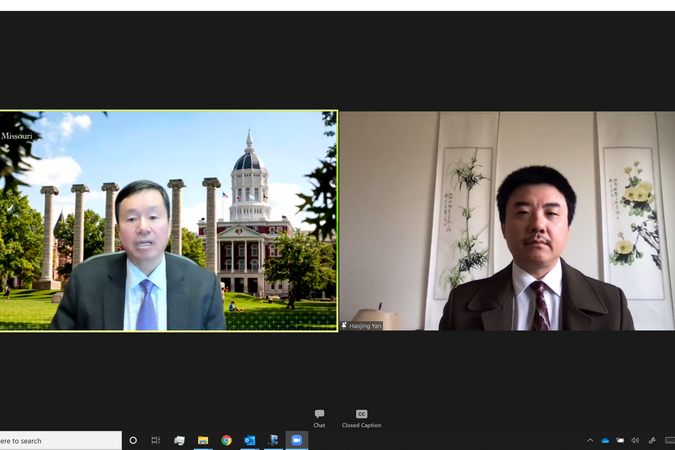This screenshot has width=675, height=450.
Task: Open the Zoom Chat panel
Action: tap(319, 417)
